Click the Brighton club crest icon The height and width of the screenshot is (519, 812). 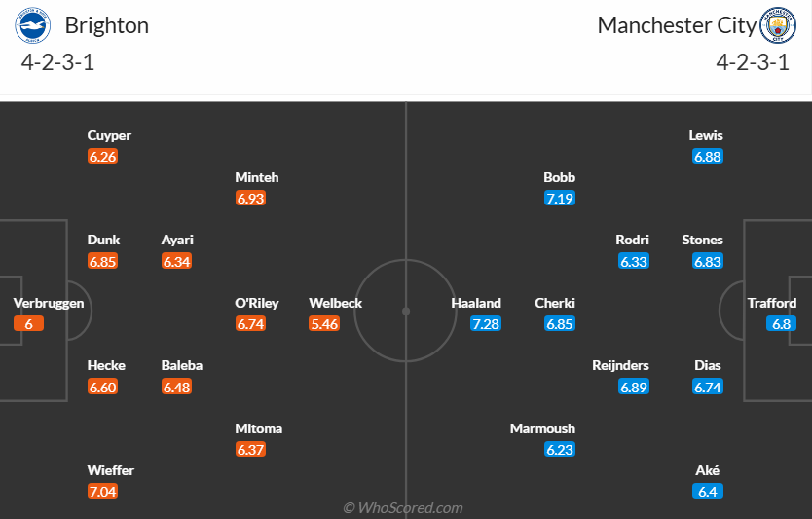click(x=33, y=25)
